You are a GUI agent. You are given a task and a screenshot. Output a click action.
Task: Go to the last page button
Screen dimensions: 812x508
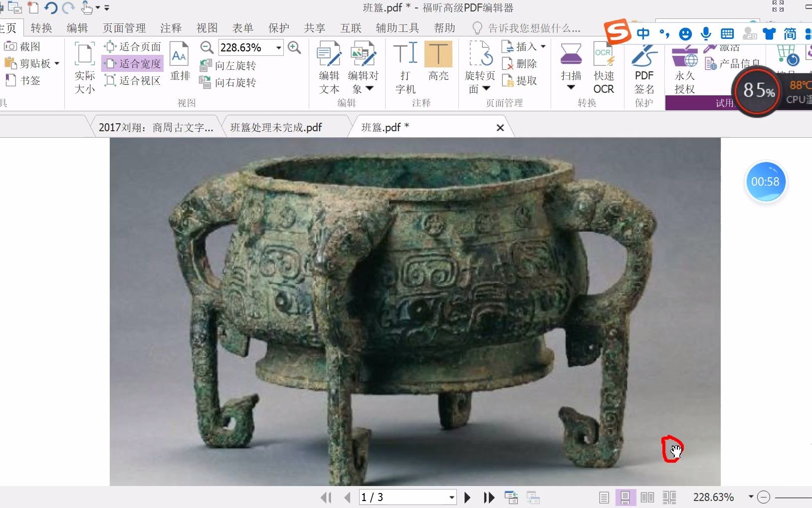(x=489, y=498)
